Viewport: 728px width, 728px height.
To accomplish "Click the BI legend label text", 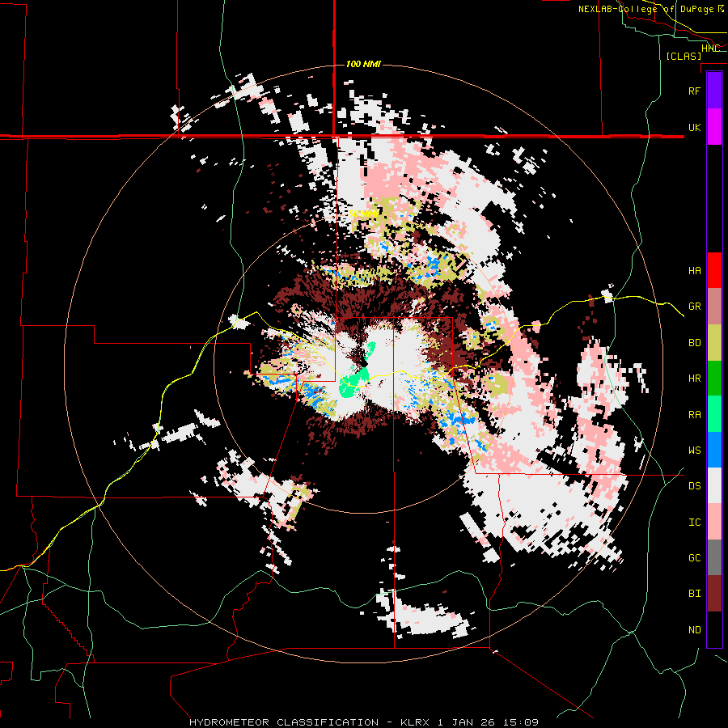I will tap(694, 594).
